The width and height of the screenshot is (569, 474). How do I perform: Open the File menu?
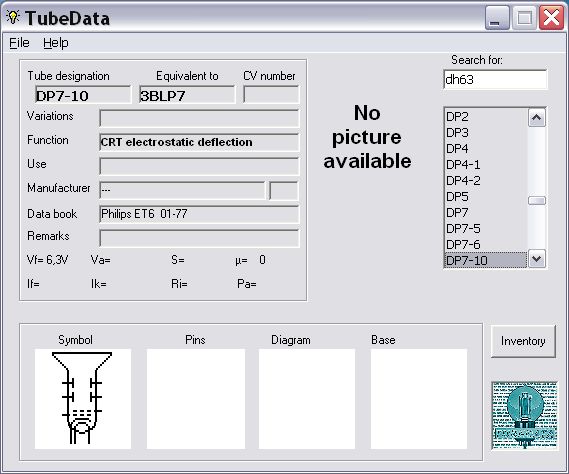point(19,43)
